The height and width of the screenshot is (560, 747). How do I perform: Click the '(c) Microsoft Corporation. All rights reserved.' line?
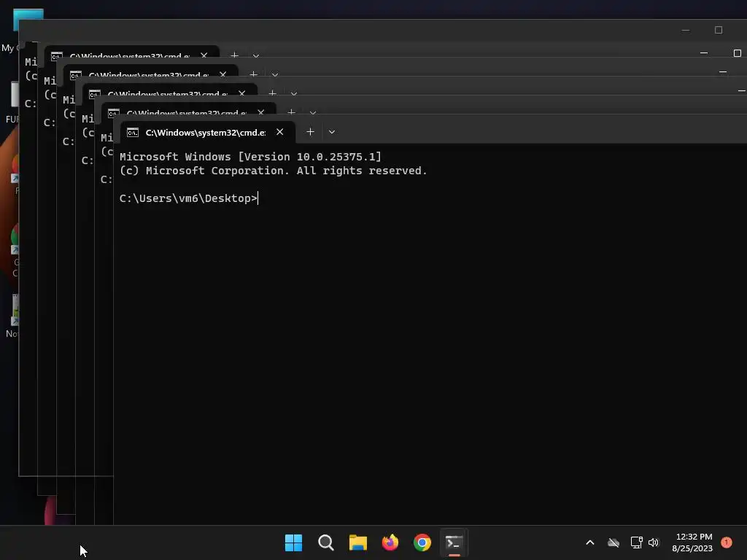click(x=273, y=171)
